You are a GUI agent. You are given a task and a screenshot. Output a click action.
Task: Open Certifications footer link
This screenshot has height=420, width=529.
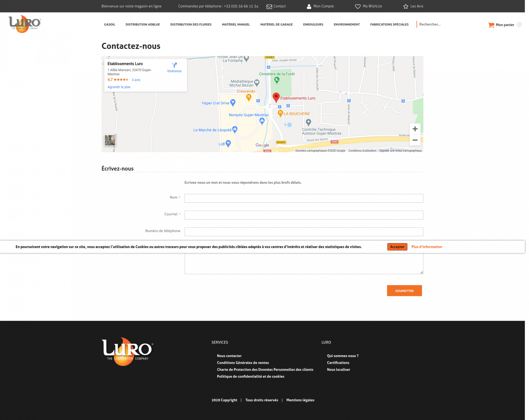[x=338, y=363]
